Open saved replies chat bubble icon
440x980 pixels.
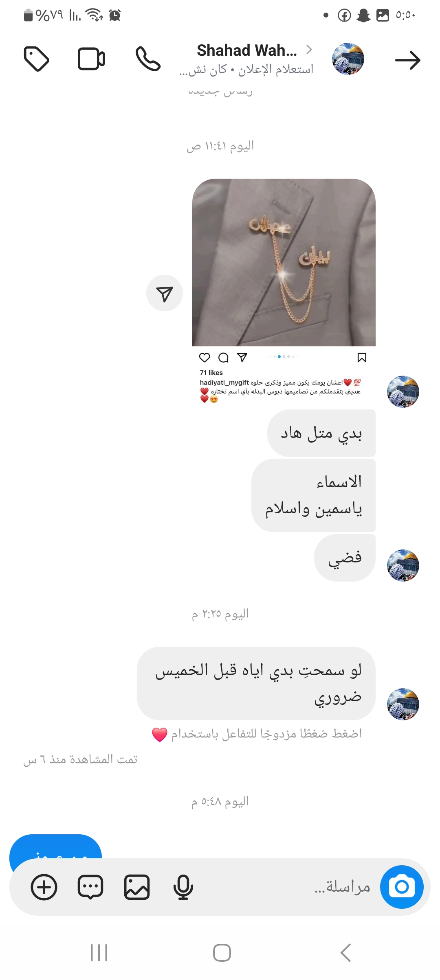(90, 887)
